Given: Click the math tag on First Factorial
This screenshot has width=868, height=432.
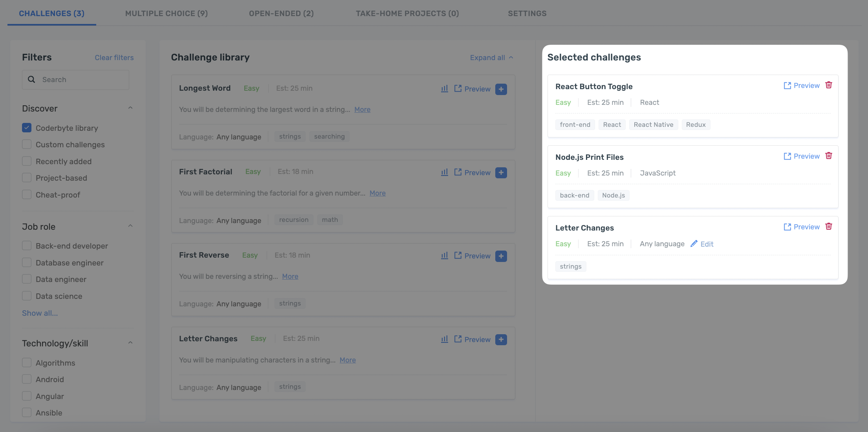Looking at the screenshot, I should pyautogui.click(x=330, y=220).
